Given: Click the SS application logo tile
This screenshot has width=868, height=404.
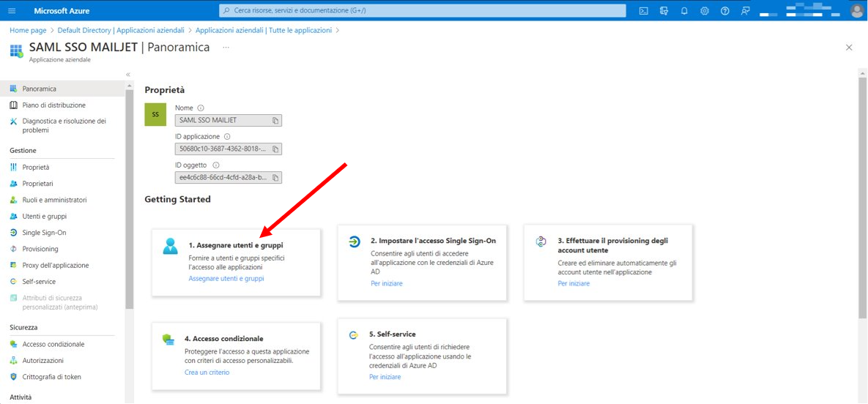Looking at the screenshot, I should [155, 115].
